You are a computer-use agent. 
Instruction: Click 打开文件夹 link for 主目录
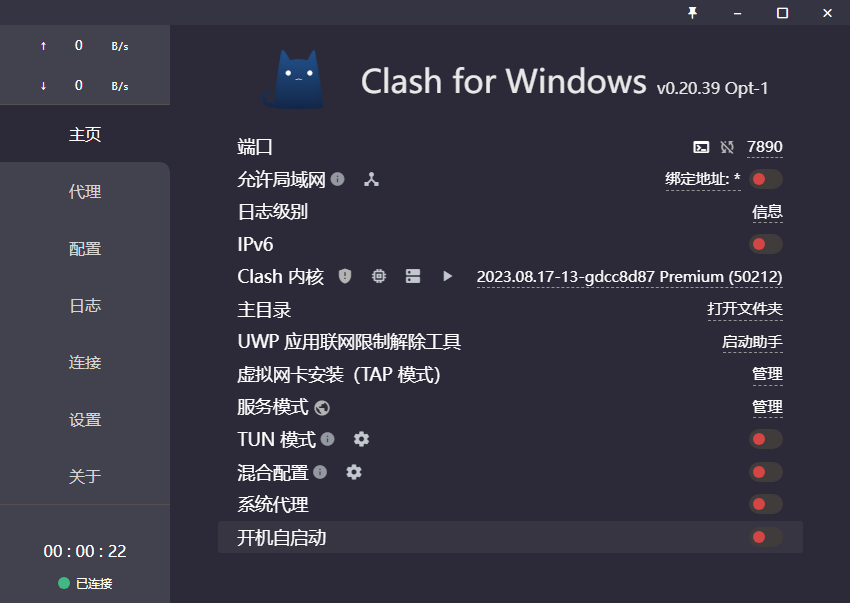pos(745,309)
